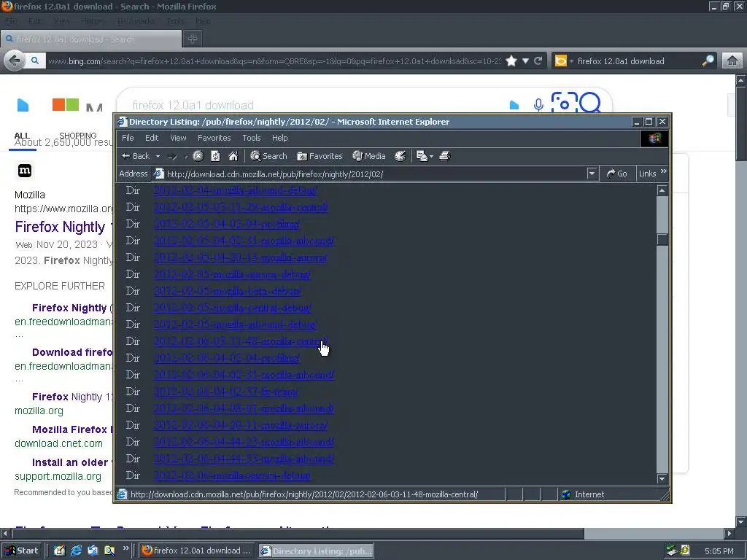Click the IE Forward arrow
747x560 pixels.
172,156
